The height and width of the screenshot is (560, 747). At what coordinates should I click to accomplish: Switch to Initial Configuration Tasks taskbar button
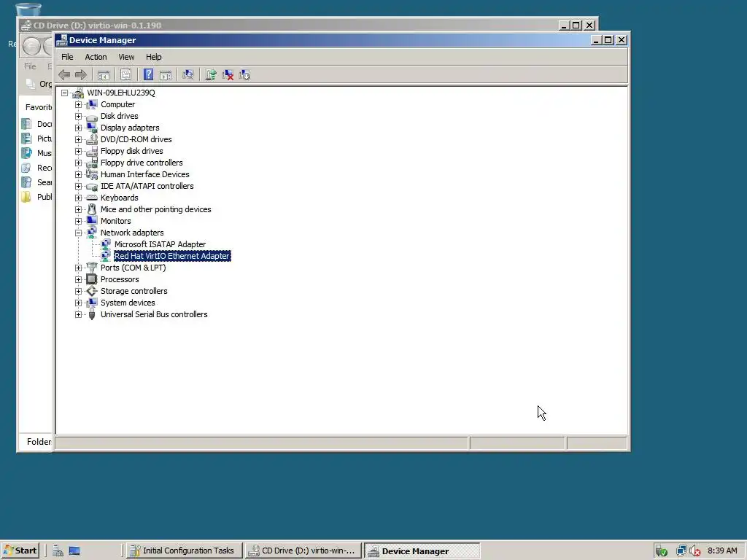(183, 551)
